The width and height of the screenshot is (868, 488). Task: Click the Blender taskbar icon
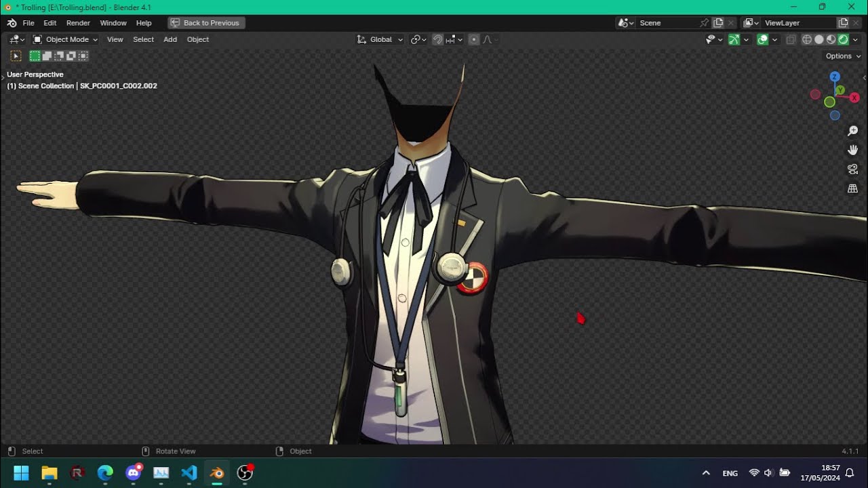[217, 472]
